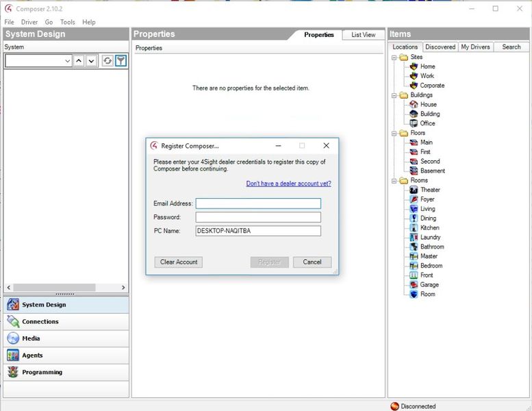Collapse the Rooms folder

point(394,181)
